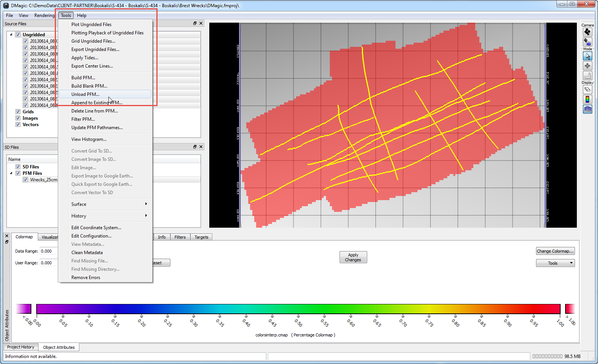Click the green region of colormap bar

click(x=325, y=309)
